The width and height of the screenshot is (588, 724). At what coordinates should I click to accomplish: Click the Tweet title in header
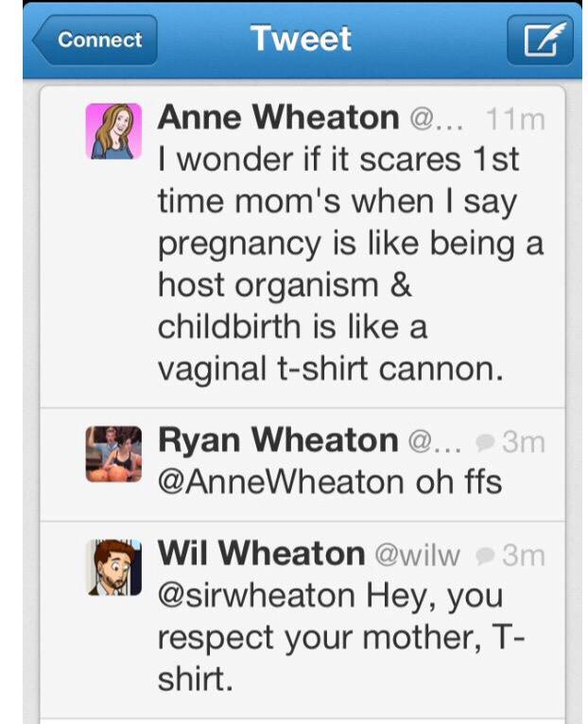(302, 39)
